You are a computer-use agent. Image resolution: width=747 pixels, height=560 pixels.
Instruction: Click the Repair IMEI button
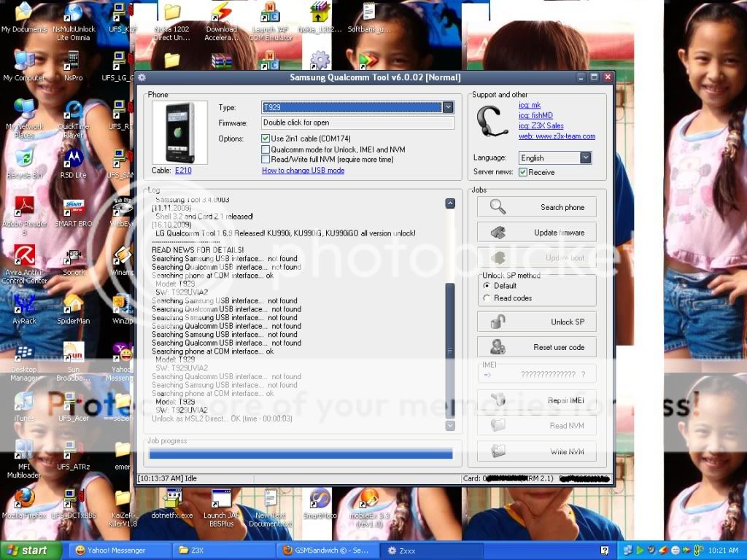pos(537,400)
